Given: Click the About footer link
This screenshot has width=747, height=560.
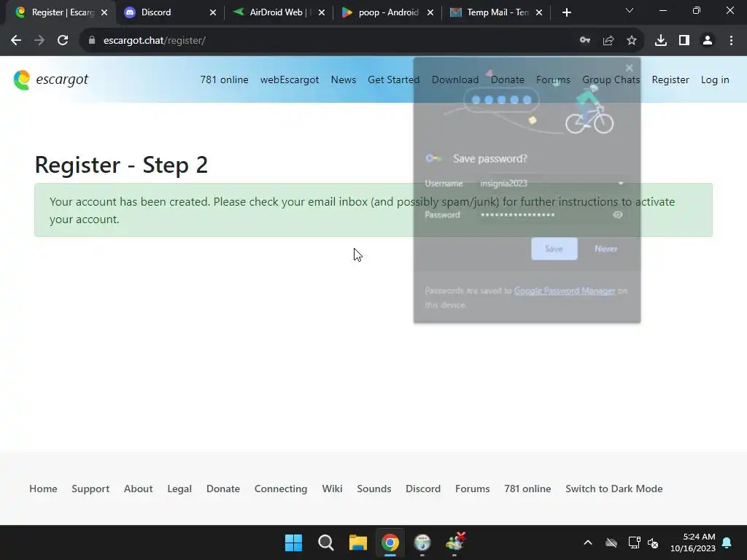Looking at the screenshot, I should (138, 489).
